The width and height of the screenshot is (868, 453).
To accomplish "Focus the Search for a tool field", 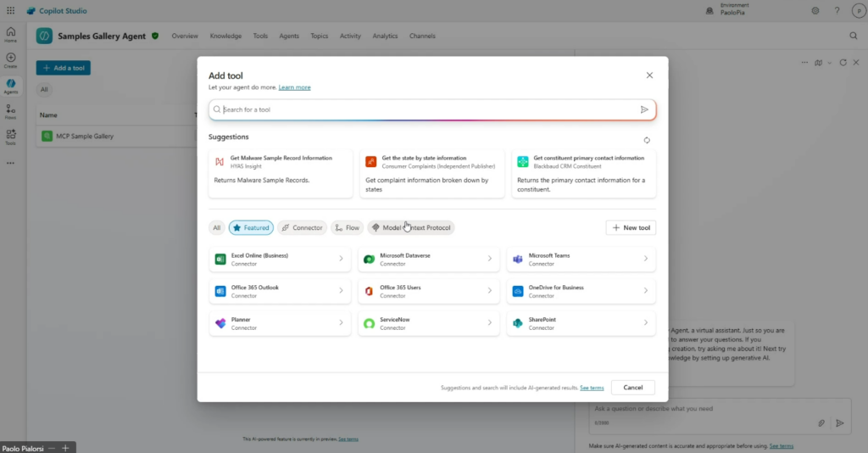I will coord(432,109).
